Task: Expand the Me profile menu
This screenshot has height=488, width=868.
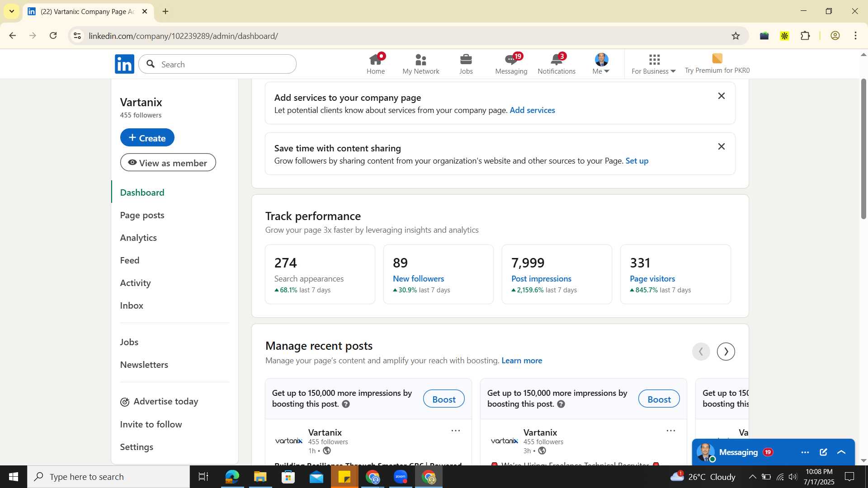Action: click(x=601, y=64)
